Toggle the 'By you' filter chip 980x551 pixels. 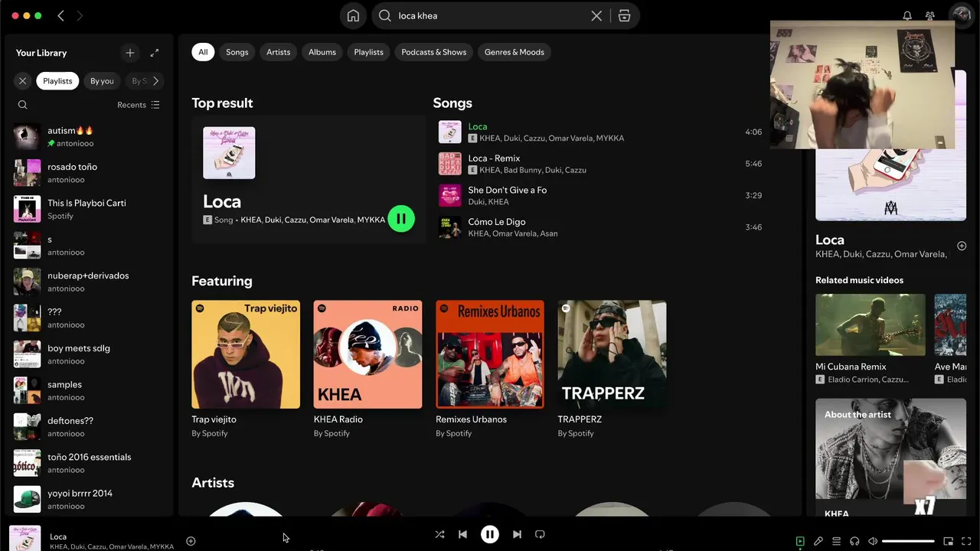[102, 81]
